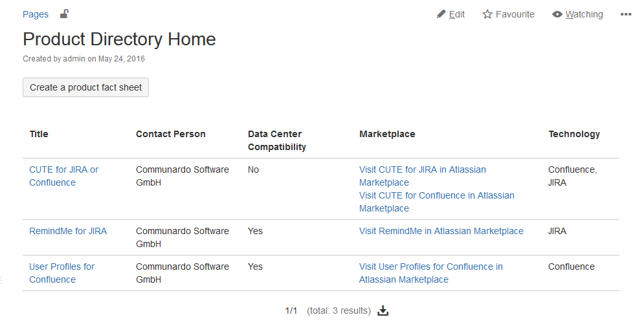Screen dimensions: 644x326
Task: Click Confluence, JIRA technology cell
Action: tap(573, 176)
